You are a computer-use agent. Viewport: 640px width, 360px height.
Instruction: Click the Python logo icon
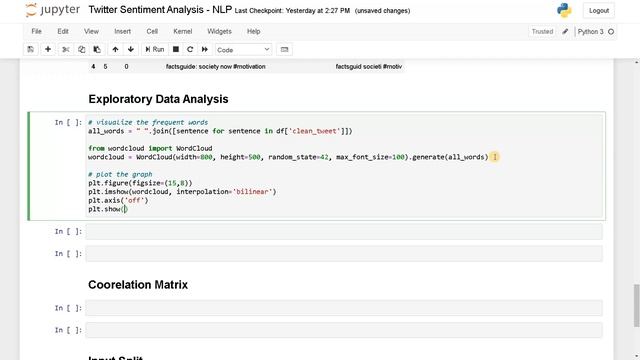tap(564, 11)
